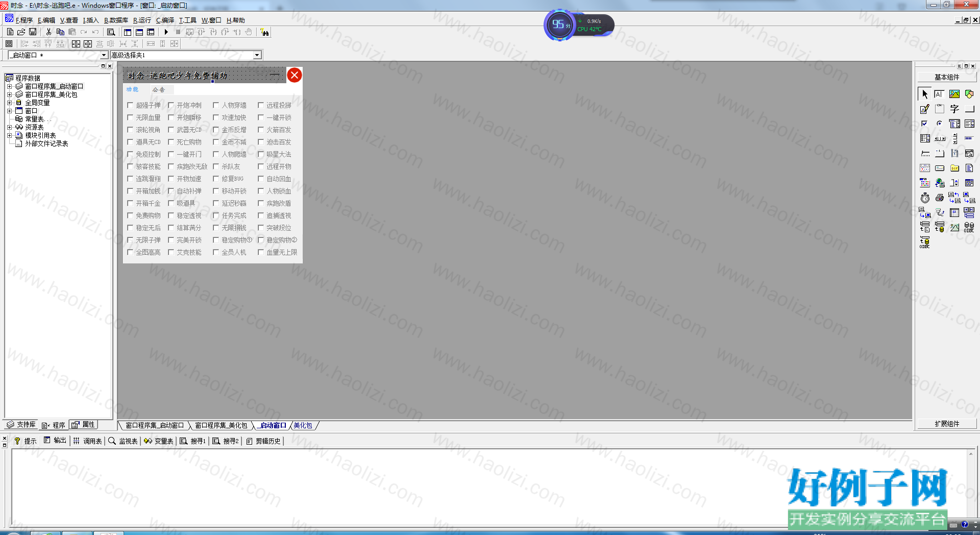Save the project with the floppy icon
Screen dimensions: 980x535
click(x=33, y=32)
